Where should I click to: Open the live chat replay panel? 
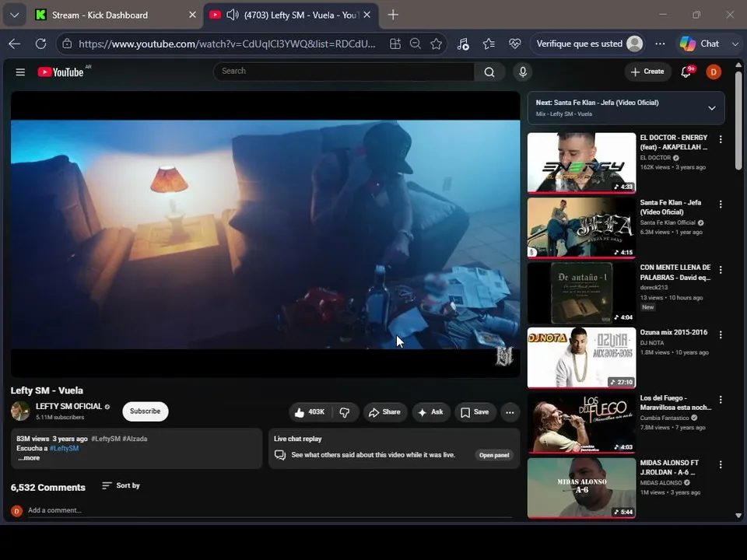[494, 455]
